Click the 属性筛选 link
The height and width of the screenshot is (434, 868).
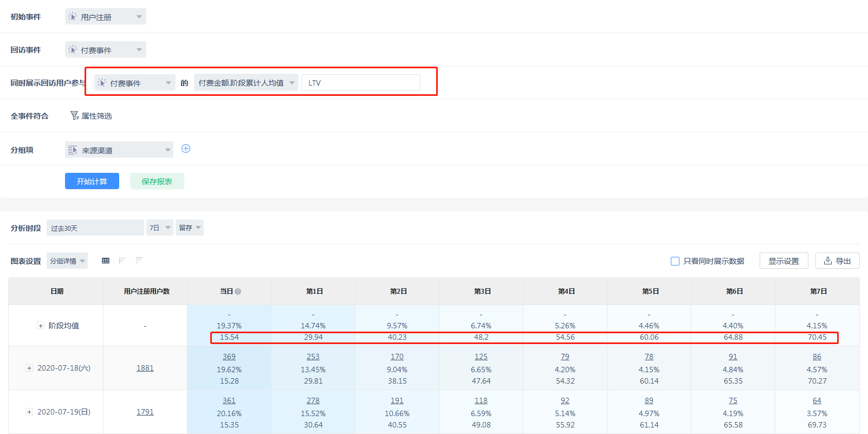pos(96,116)
